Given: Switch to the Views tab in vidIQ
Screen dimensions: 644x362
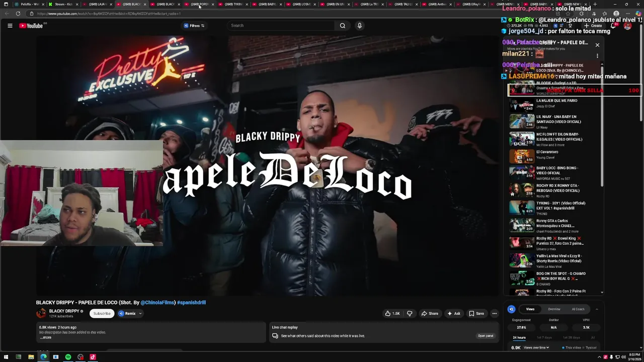Looking at the screenshot, I should (530, 309).
